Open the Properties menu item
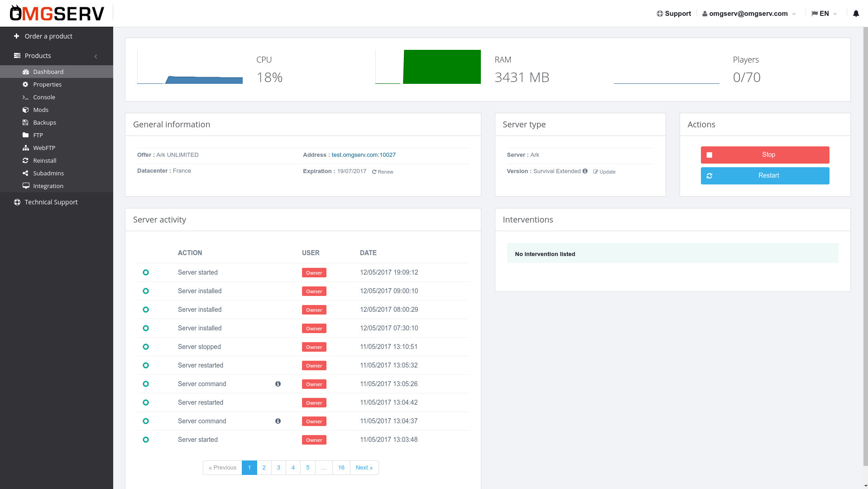Viewport: 868px width, 489px height. [57, 84]
